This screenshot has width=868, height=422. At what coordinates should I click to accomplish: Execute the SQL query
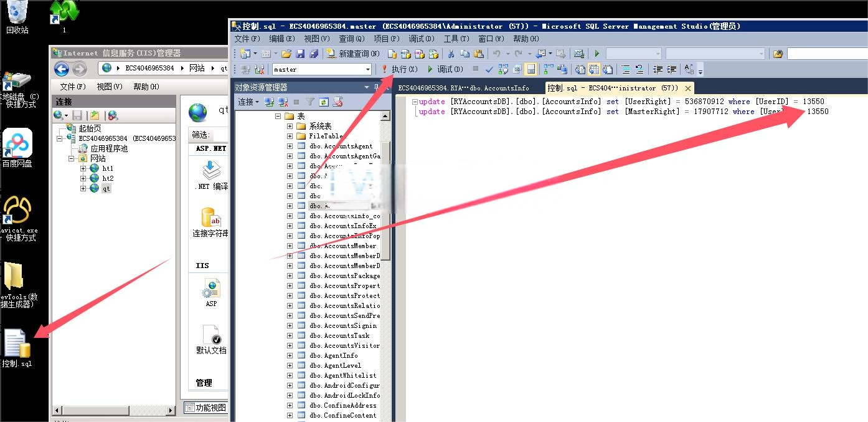pyautogui.click(x=399, y=69)
